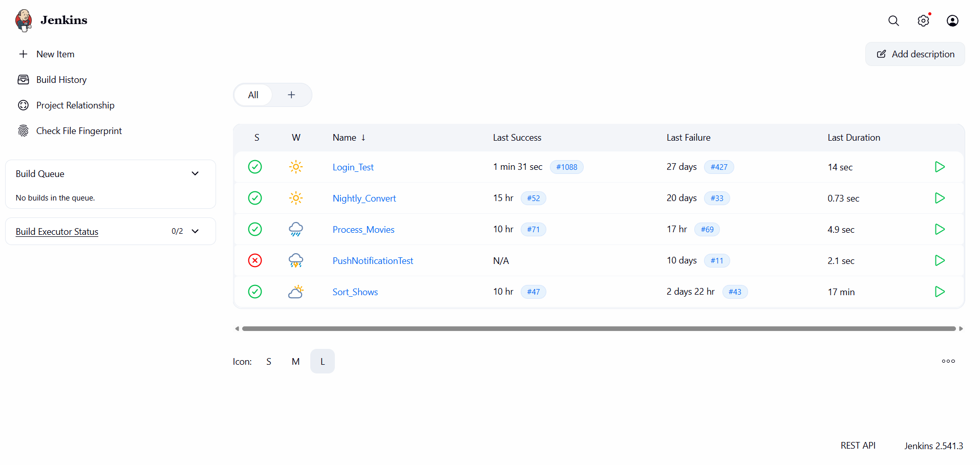The height and width of the screenshot is (465, 980).
Task: Sort the table by Name column
Action: [x=349, y=138]
